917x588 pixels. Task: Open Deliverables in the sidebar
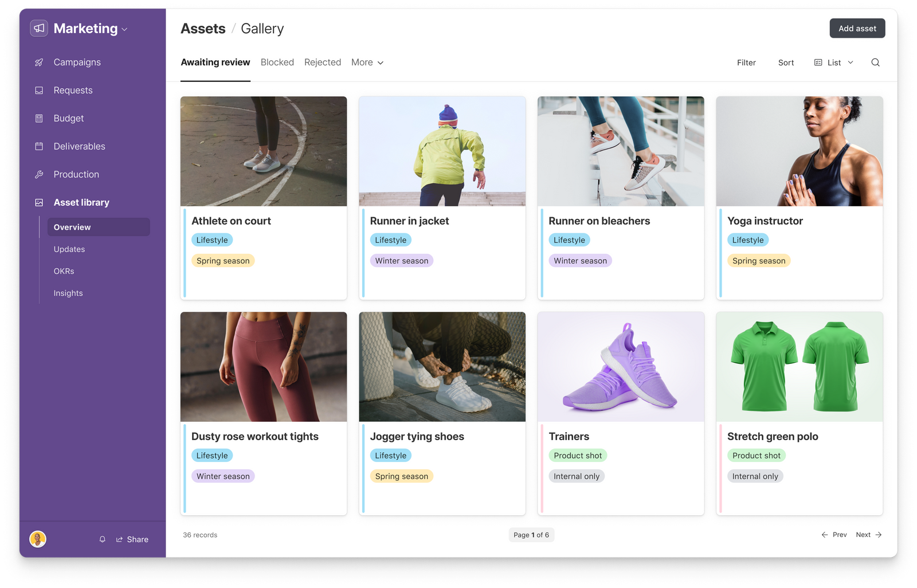pyautogui.click(x=80, y=147)
